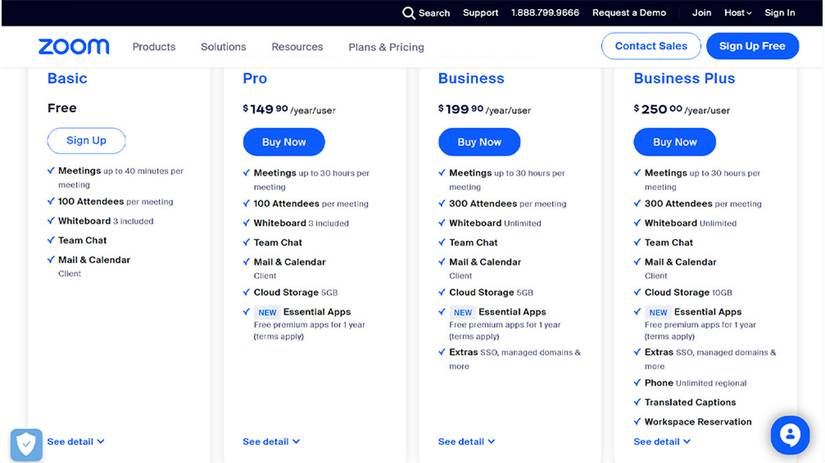
Task: Click the Contact Sales button
Action: click(651, 46)
